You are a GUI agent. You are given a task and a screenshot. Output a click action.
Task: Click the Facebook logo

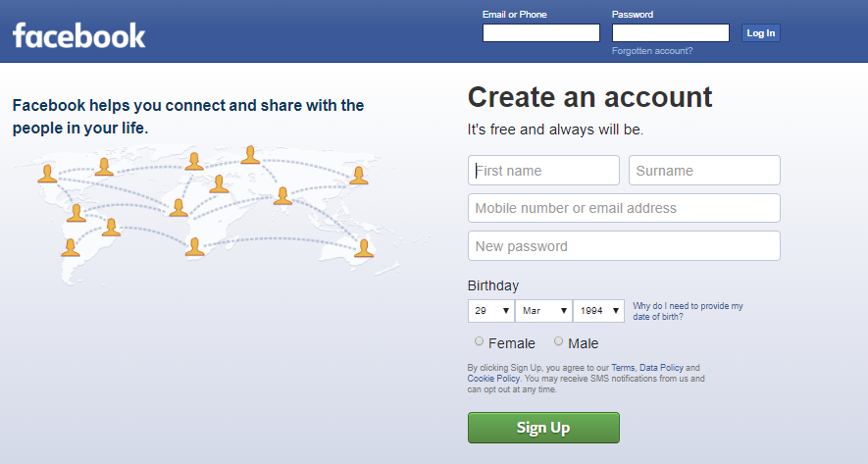[78, 35]
